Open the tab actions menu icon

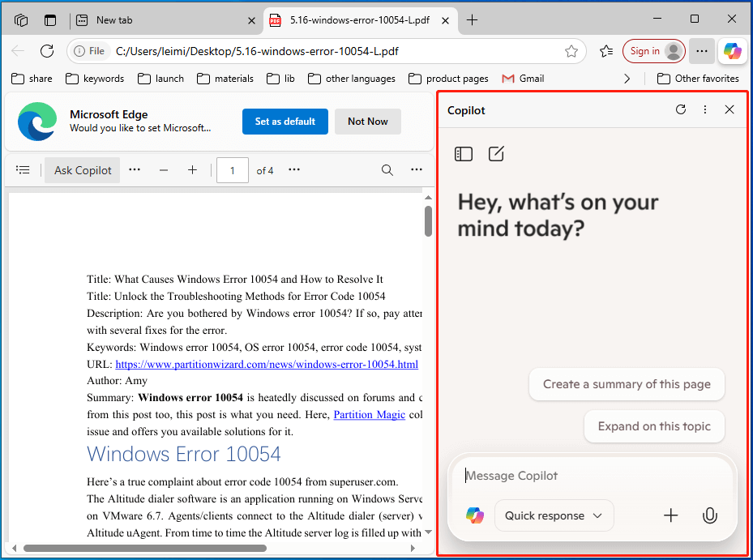coord(50,20)
